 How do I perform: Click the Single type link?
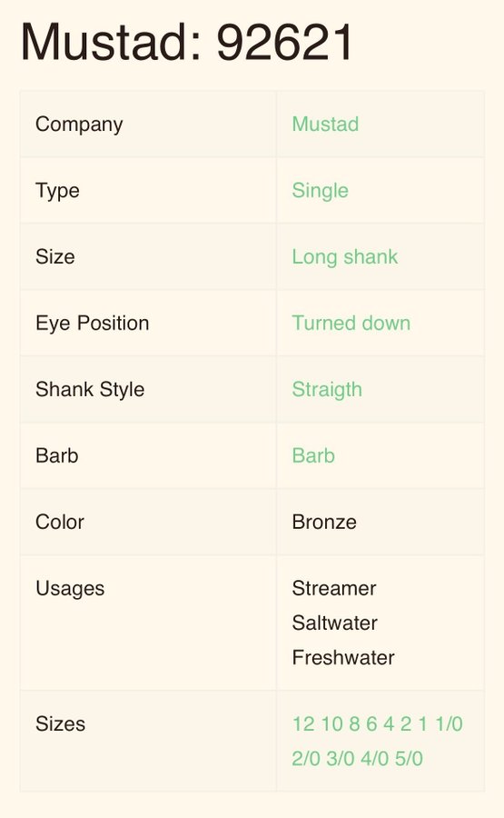coord(320,191)
